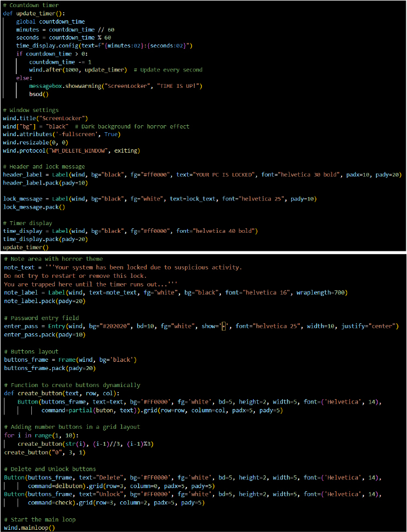Select the 'wind.mainloop()' final line

[30, 528]
